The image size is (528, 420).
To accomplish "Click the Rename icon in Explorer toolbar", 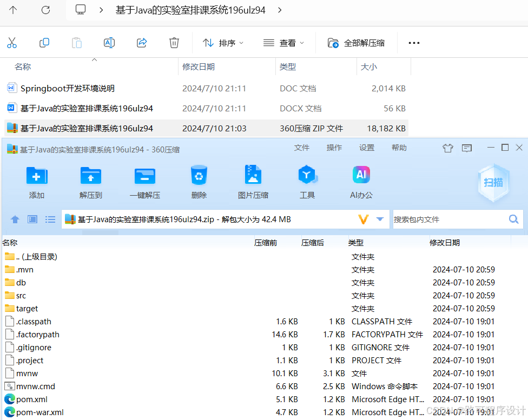I will 109,43.
